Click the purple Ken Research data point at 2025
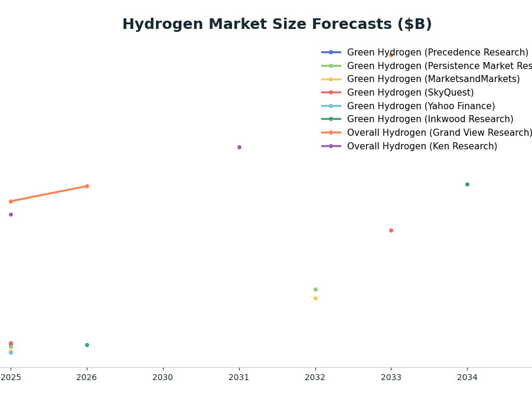Image resolution: width=532 pixels, height=399 pixels. point(11,214)
